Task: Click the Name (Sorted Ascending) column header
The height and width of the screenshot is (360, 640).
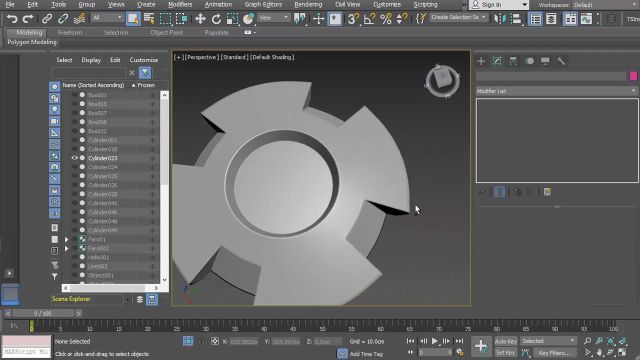Action: [x=93, y=85]
